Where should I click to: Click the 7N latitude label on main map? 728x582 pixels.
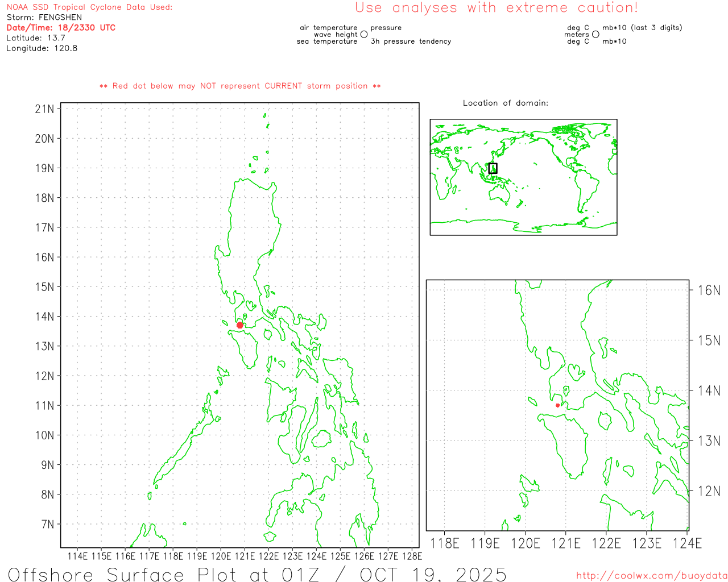coord(48,524)
